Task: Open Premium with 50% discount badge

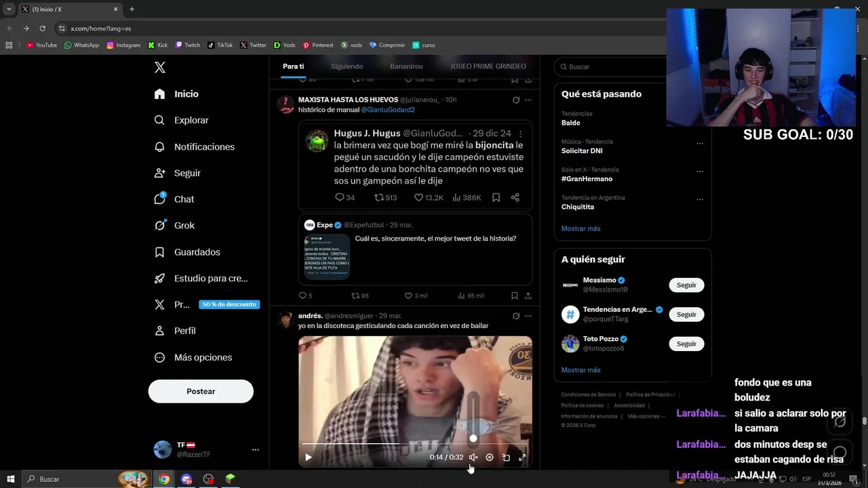Action: point(207,304)
